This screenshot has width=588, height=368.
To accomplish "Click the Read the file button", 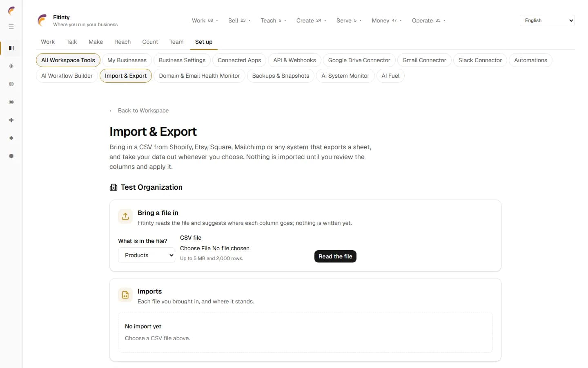I will (335, 256).
